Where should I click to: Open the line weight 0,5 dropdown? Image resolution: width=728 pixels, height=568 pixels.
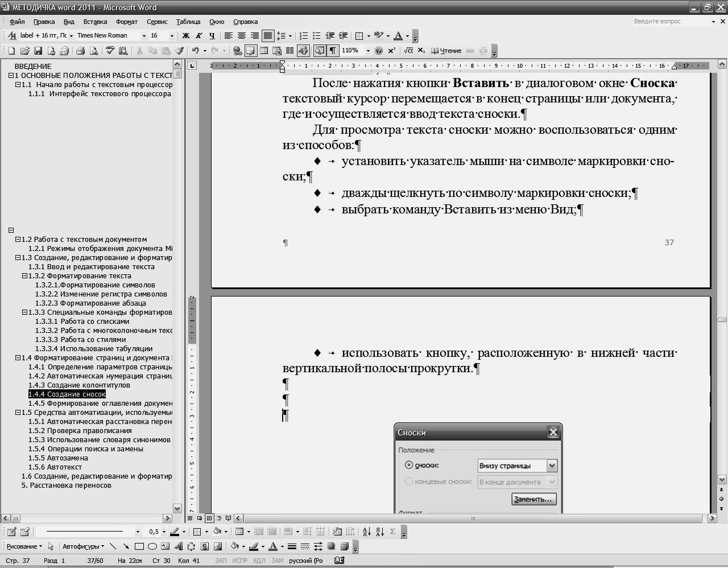pyautogui.click(x=164, y=532)
